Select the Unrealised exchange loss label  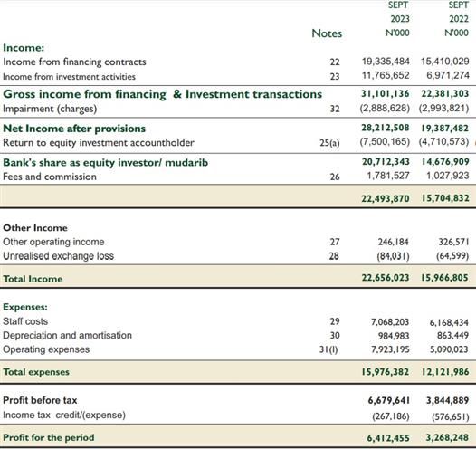pos(58,256)
